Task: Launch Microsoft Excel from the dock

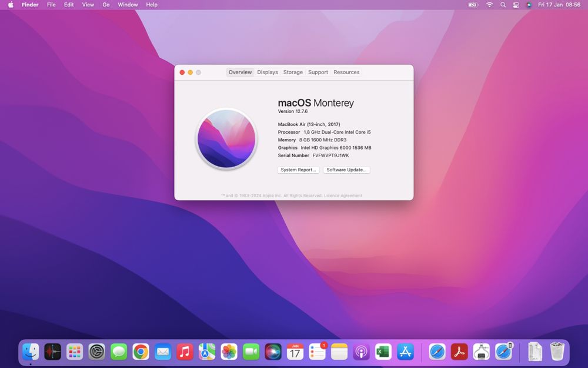Action: coord(383,352)
